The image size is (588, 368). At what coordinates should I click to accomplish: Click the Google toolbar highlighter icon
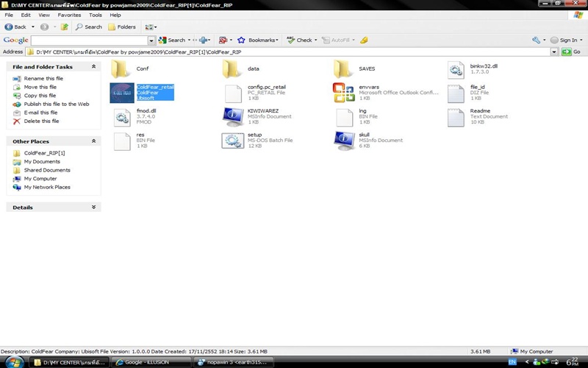(x=364, y=40)
